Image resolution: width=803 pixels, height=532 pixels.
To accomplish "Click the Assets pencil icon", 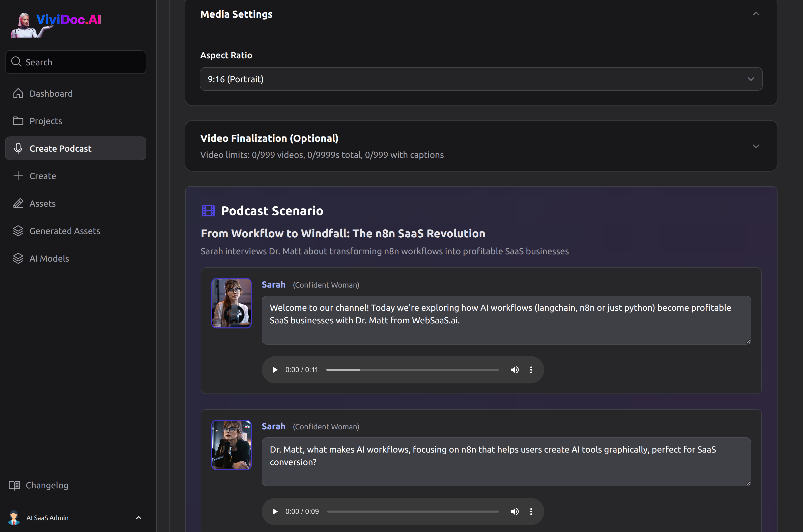I will (18, 203).
